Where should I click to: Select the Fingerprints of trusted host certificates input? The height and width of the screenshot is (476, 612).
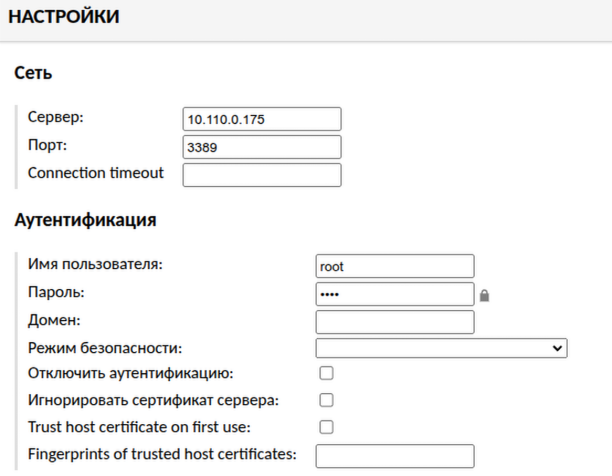click(x=394, y=456)
